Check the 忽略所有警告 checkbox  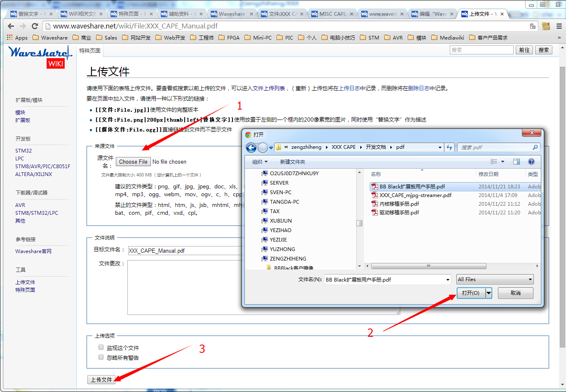click(x=101, y=357)
